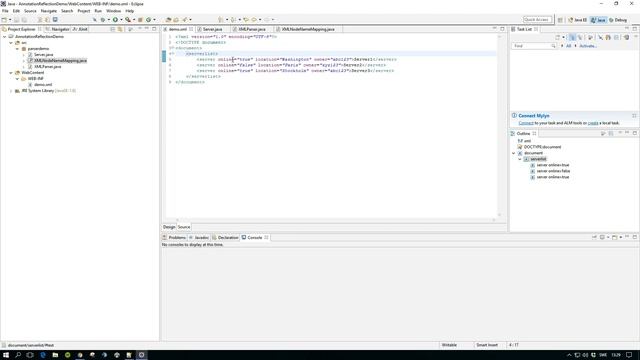Image resolution: width=640 pixels, height=360 pixels.
Task: Collapse the document node in Outline
Action: [513, 153]
